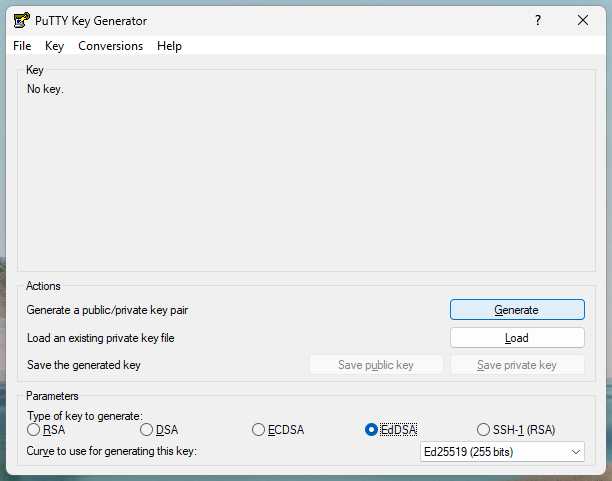Screen dimensions: 612x481
Task: Open the Key menu
Action: point(54,46)
